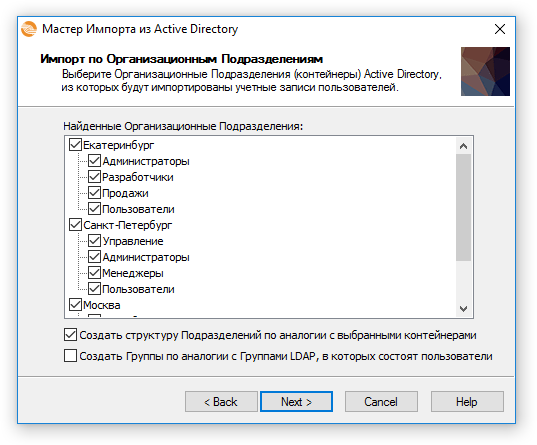
Task: Go to the previous step with Back
Action: (x=221, y=401)
